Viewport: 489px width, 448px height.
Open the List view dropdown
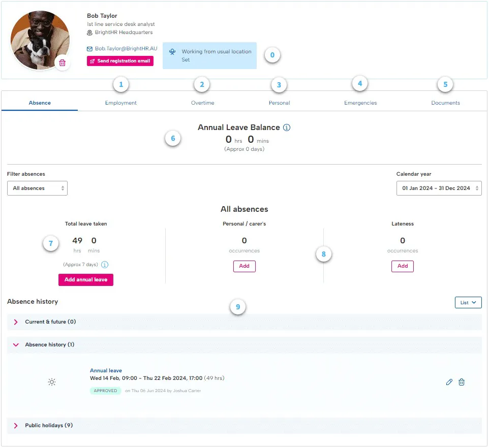(468, 303)
